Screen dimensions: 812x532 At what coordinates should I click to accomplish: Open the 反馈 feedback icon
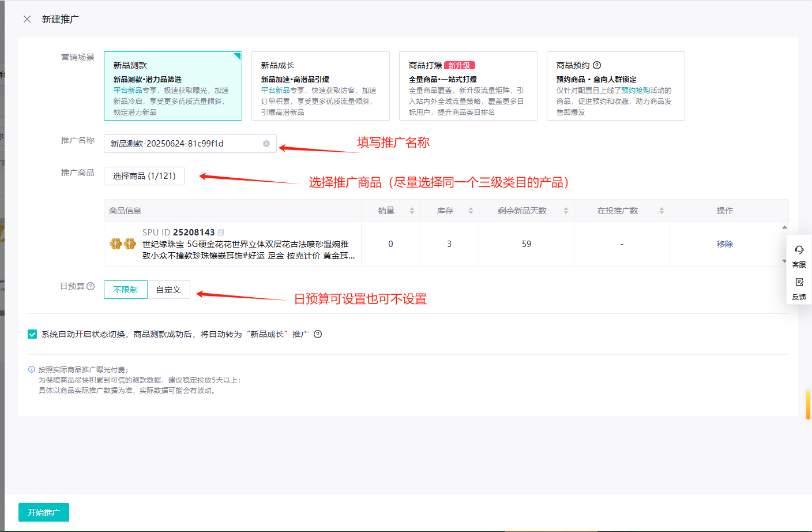799,283
